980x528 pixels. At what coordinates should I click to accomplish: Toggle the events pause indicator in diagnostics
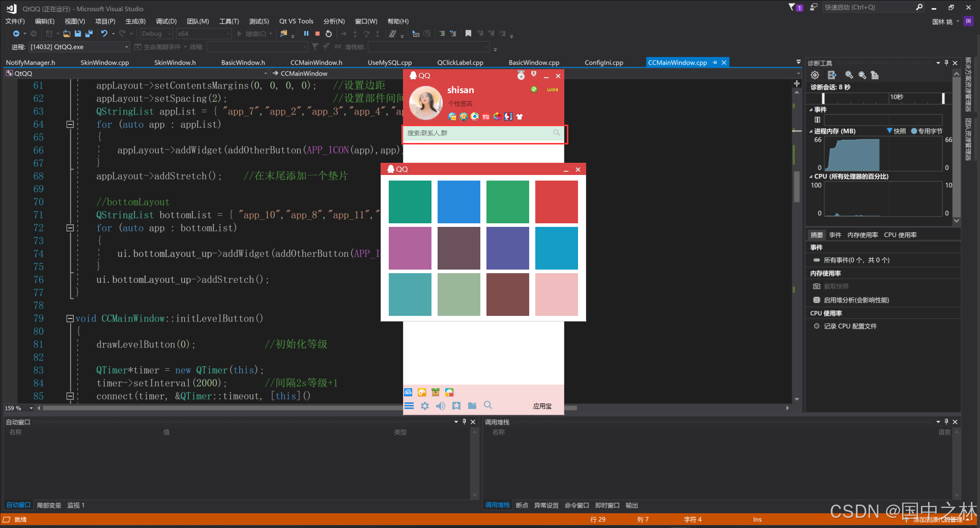point(817,120)
